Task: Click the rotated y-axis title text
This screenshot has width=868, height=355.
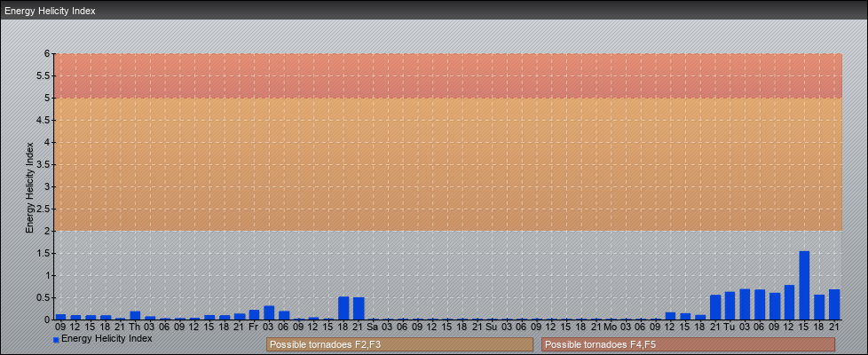Action: click(x=29, y=186)
